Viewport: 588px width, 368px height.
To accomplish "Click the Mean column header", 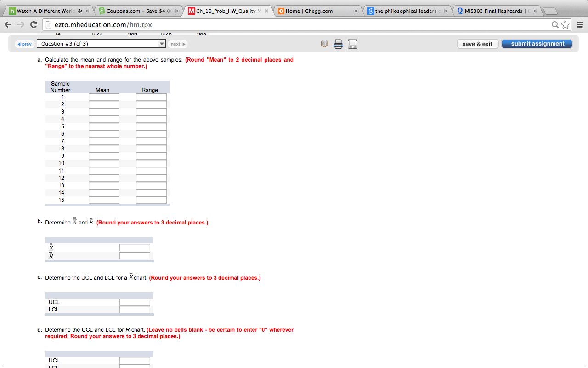I will [x=102, y=90].
